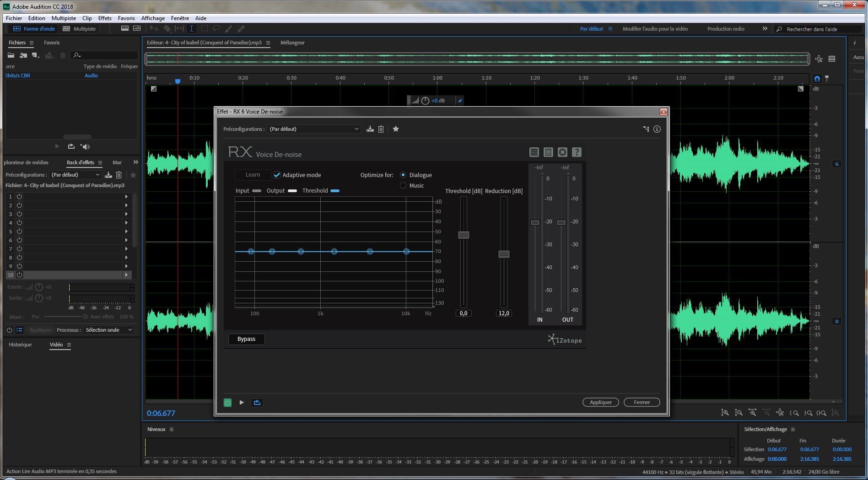Screen dimensions: 868x480
Task: Select Modifier l'audio pour la vidéo workspace
Action: coord(655,28)
